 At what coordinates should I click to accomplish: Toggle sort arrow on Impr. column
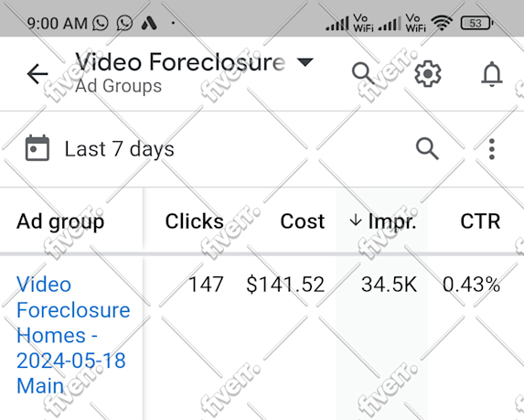pyautogui.click(x=356, y=221)
